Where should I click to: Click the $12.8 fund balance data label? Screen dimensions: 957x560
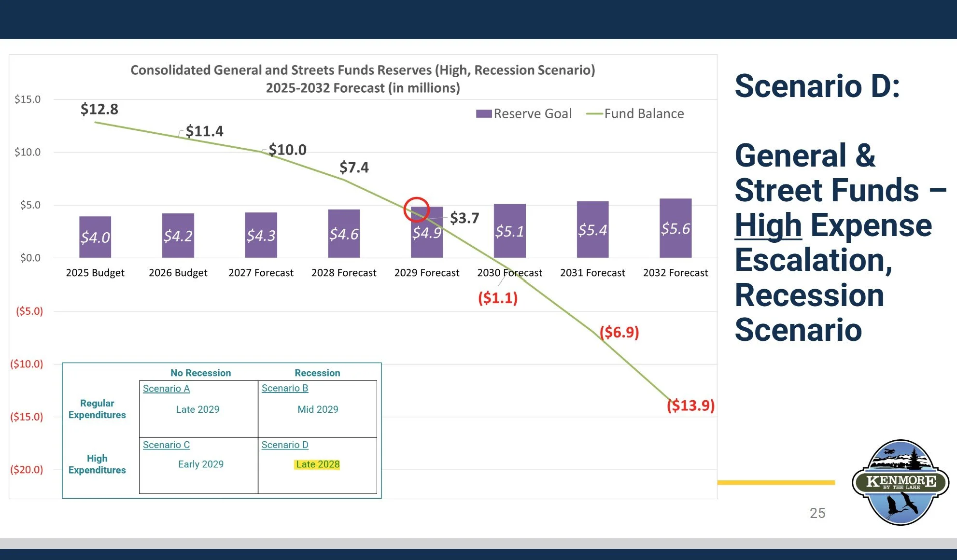[99, 109]
